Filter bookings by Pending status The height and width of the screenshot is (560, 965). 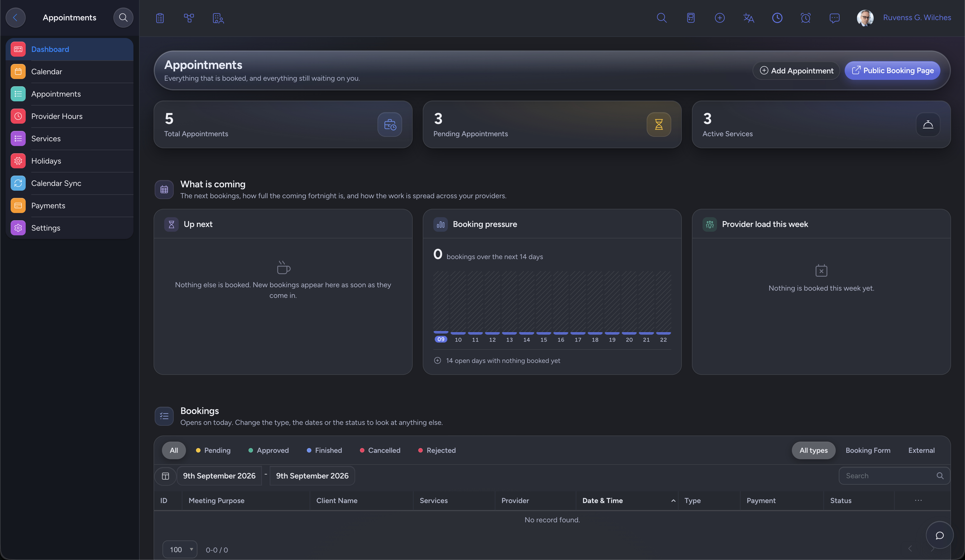click(x=213, y=450)
